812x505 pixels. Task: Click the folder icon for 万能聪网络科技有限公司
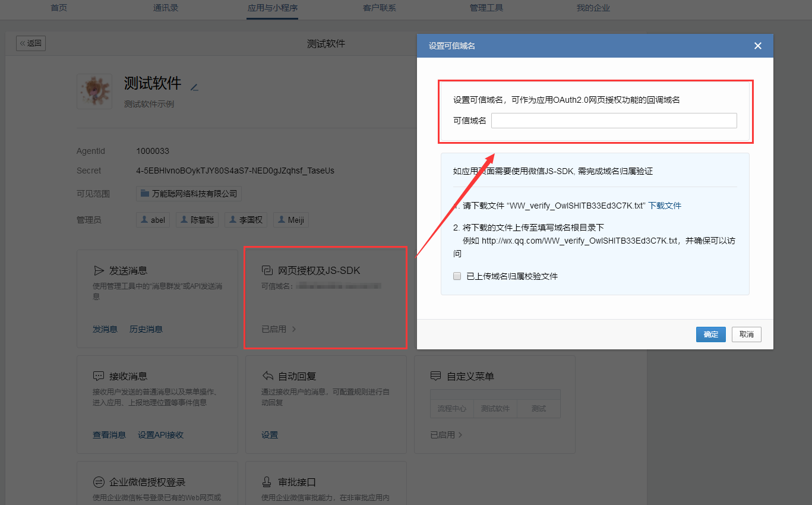(x=144, y=193)
